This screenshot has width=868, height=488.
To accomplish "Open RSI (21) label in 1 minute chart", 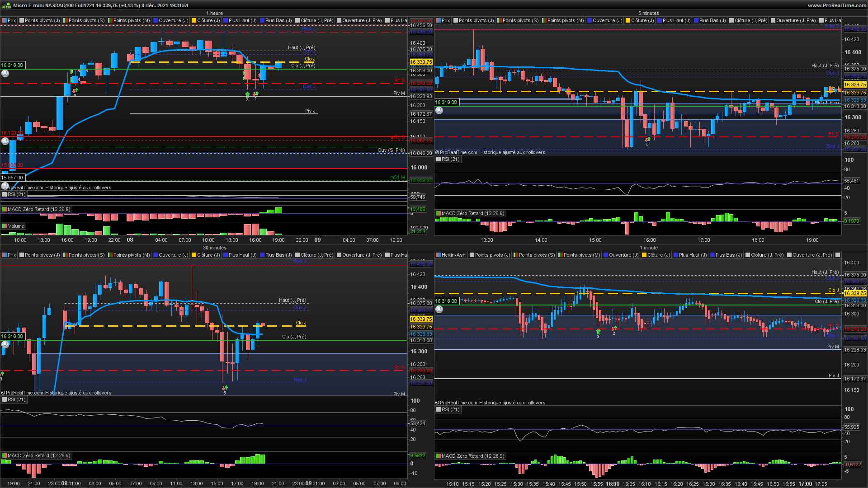I will (x=448, y=409).
